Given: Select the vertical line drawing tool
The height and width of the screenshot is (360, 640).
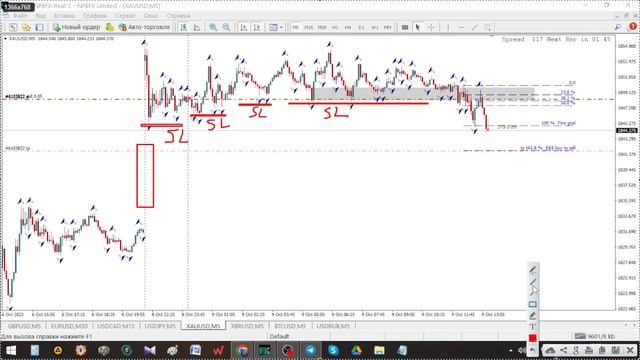Looking at the screenshot, I should pos(448,27).
